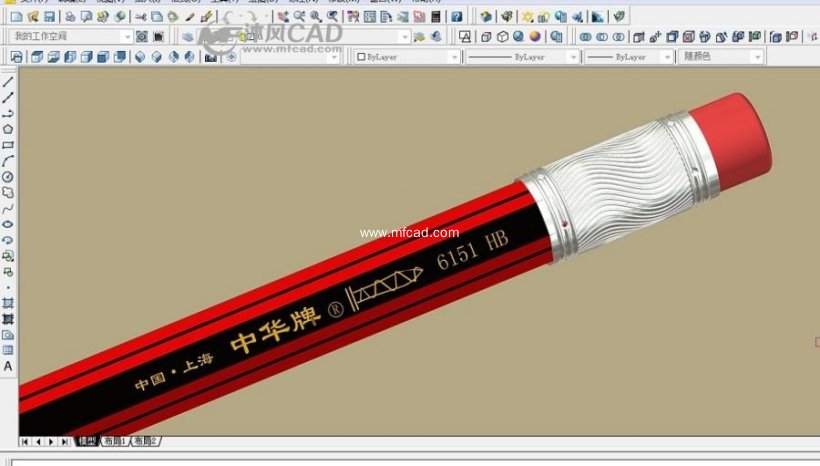Viewport: 820px width, 466px height.
Task: Switch to the 布局2 layout tab
Action: 145,441
